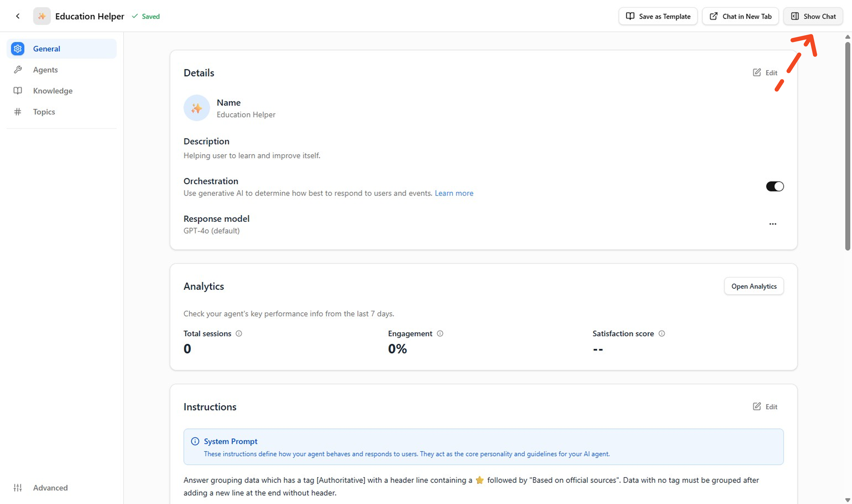The height and width of the screenshot is (504, 852).
Task: Click the Education Helper sparkle icon in header
Action: pyautogui.click(x=42, y=16)
